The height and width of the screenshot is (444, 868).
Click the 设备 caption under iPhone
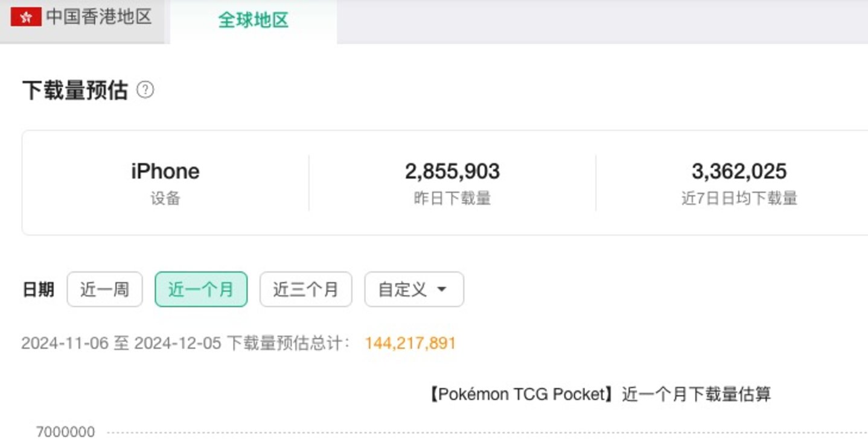pyautogui.click(x=165, y=198)
